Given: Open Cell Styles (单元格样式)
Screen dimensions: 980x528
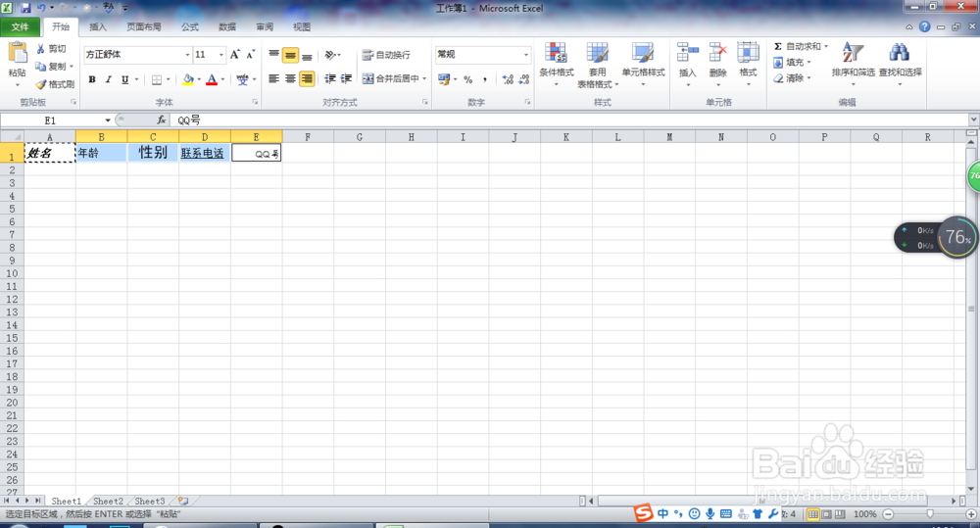Looking at the screenshot, I should pos(643,63).
